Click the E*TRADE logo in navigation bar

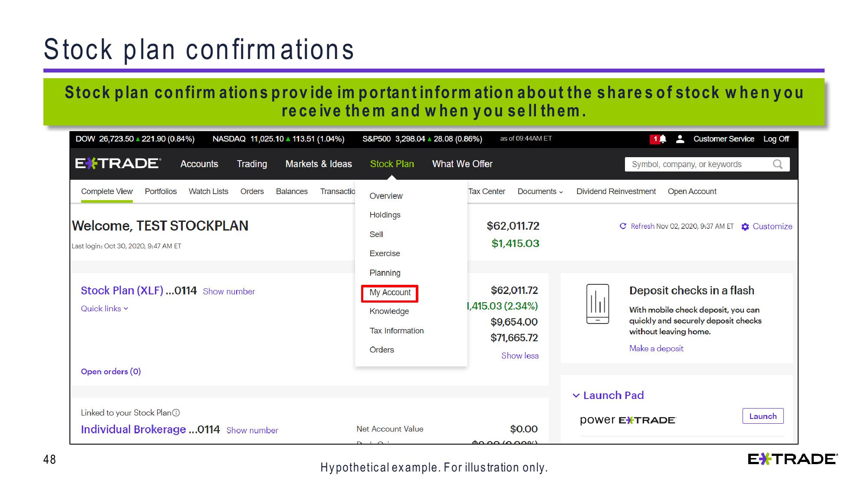point(118,164)
